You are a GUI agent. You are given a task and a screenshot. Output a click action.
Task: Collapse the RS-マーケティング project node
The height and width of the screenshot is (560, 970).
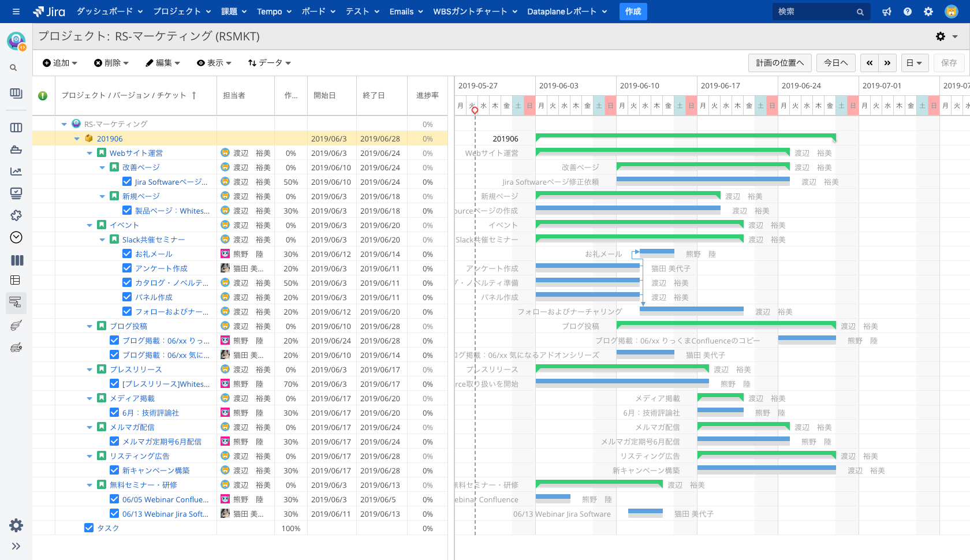64,124
